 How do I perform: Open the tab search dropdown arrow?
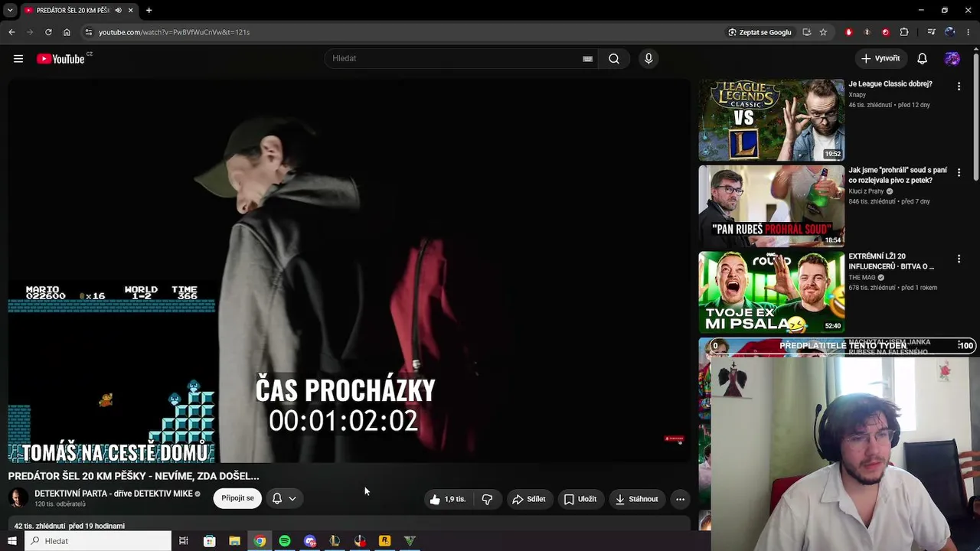[10, 10]
